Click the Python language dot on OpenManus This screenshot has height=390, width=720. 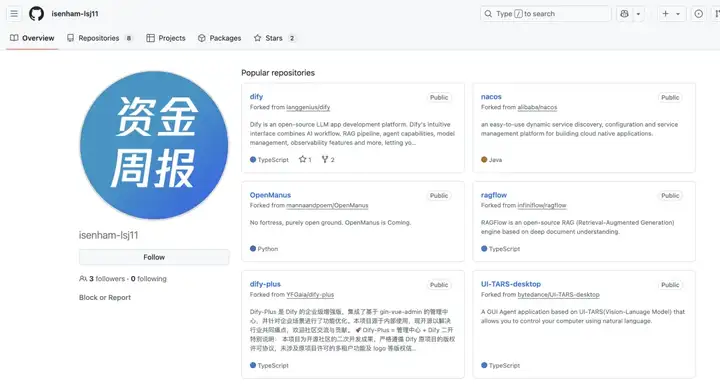point(253,249)
